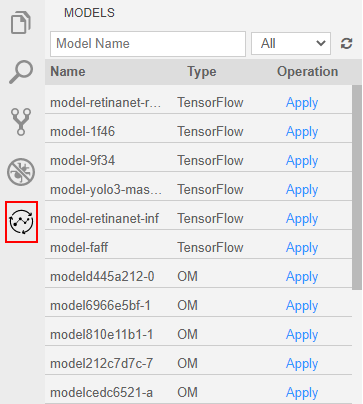The height and width of the screenshot is (404, 363).
Task: Click the Type column header
Action: 202,72
